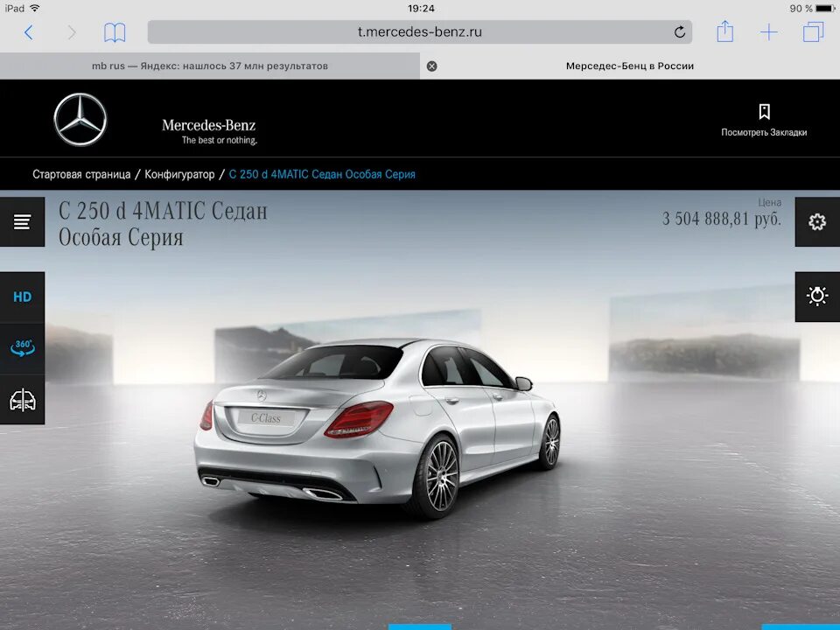Open the Safari share sheet icon
This screenshot has height=630, width=840.
pos(724,31)
